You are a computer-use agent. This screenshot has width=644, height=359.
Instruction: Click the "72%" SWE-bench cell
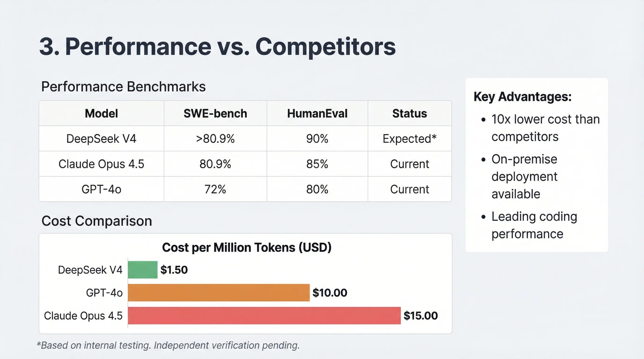[x=215, y=189]
